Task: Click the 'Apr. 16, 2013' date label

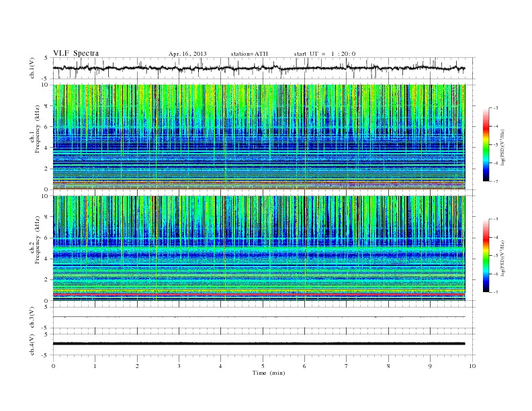Action: click(187, 54)
